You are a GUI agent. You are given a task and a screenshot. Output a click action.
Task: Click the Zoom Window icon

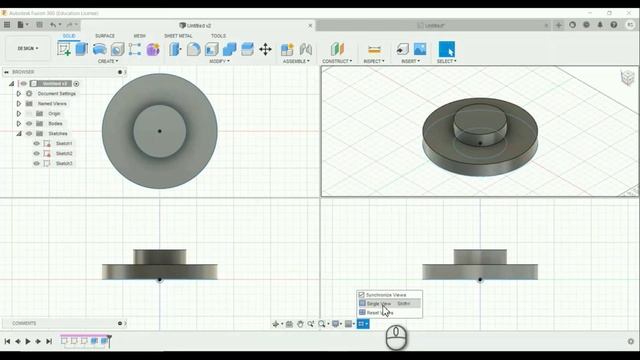pos(311,324)
